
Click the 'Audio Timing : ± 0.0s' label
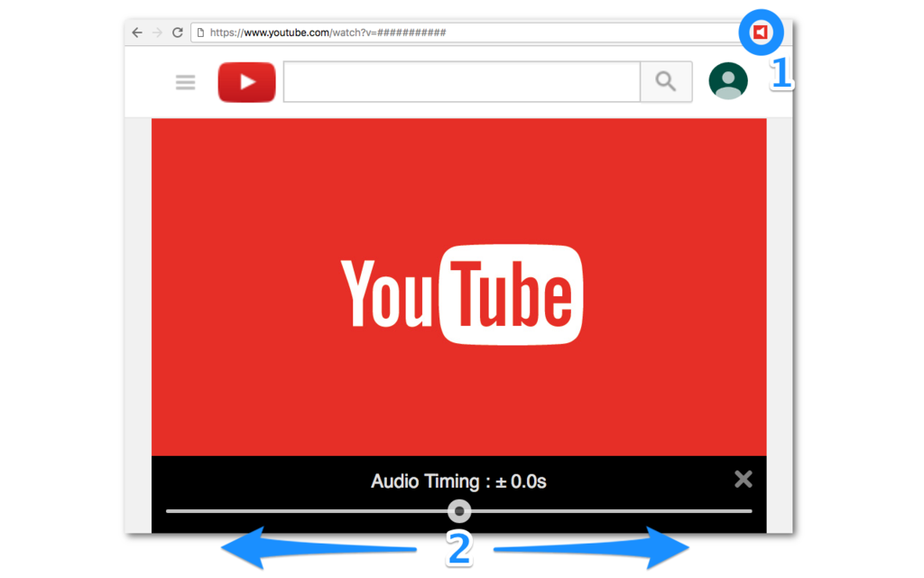coord(458,481)
